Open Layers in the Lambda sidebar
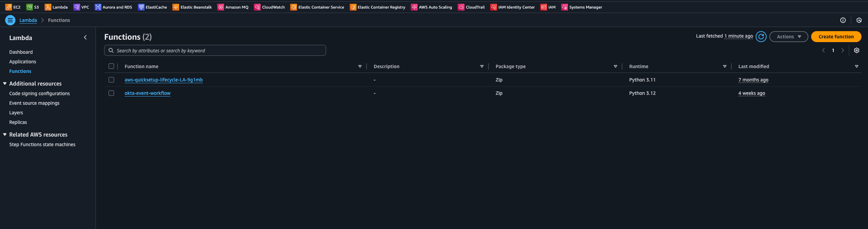Viewport: 868px width, 229px height. 16,113
